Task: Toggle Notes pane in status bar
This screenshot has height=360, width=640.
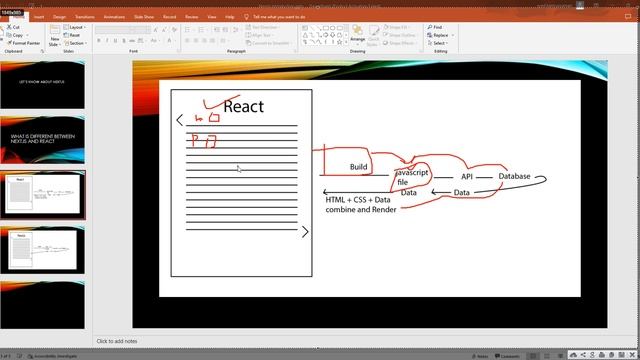Action: (480, 356)
